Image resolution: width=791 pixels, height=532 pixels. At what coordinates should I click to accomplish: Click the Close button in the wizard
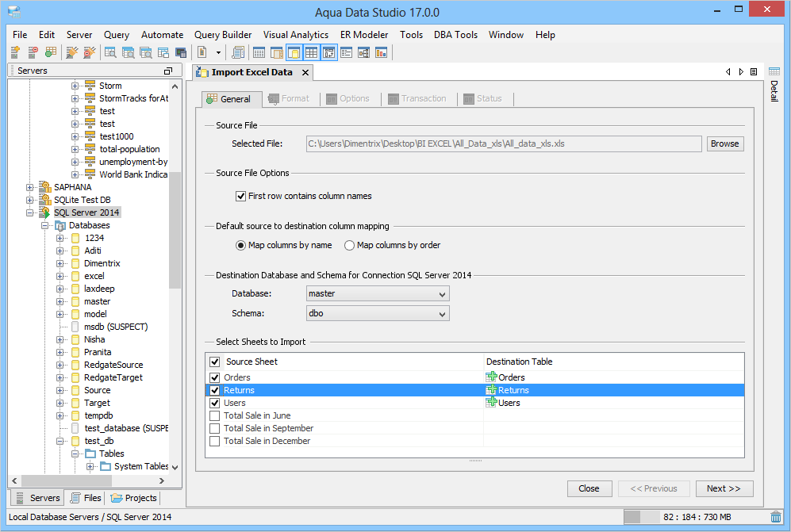589,488
